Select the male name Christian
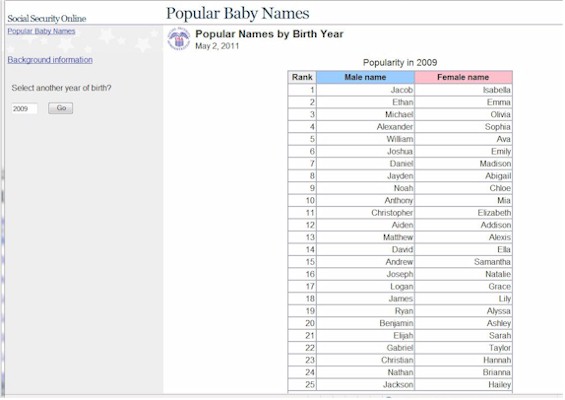 click(x=397, y=360)
